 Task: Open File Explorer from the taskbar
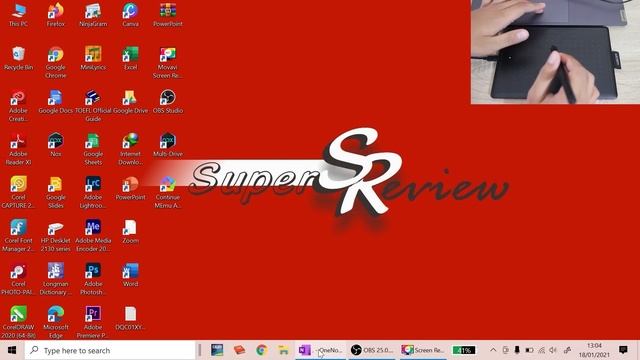coord(283,350)
